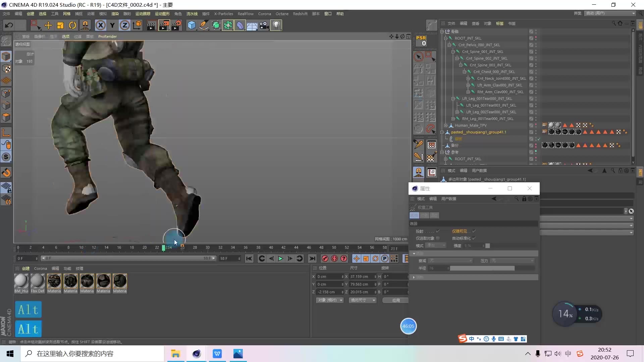
Task: Toggle the 自动标准化 checkbox
Action: click(x=474, y=238)
